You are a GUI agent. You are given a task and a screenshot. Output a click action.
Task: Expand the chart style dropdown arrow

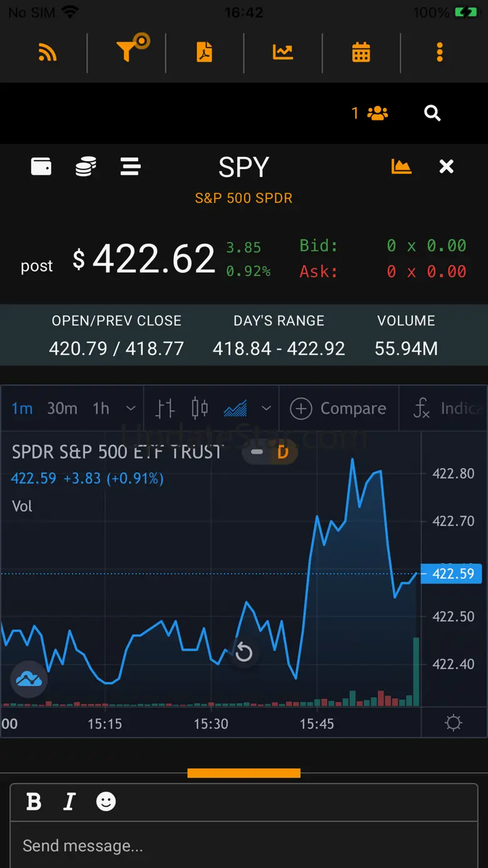click(x=267, y=409)
